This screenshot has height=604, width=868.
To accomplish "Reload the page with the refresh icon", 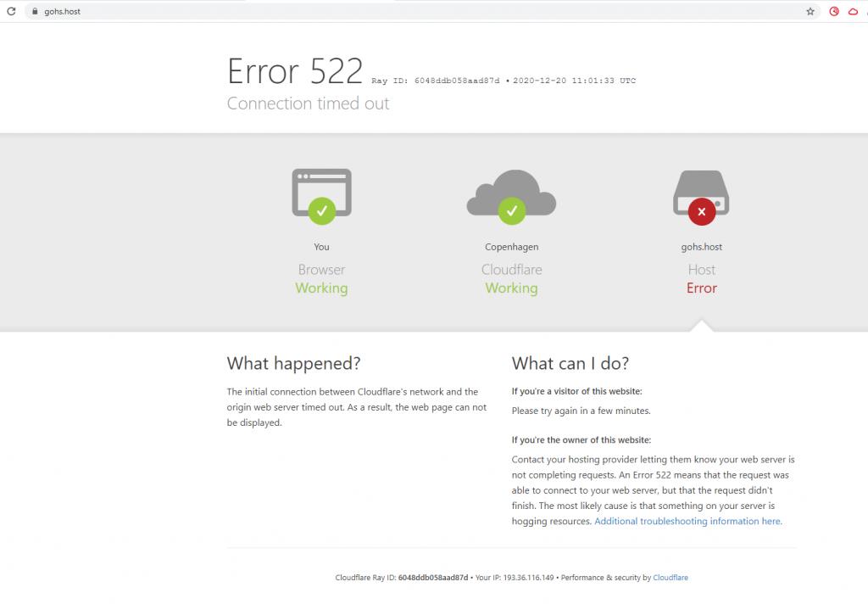I will (x=12, y=12).
